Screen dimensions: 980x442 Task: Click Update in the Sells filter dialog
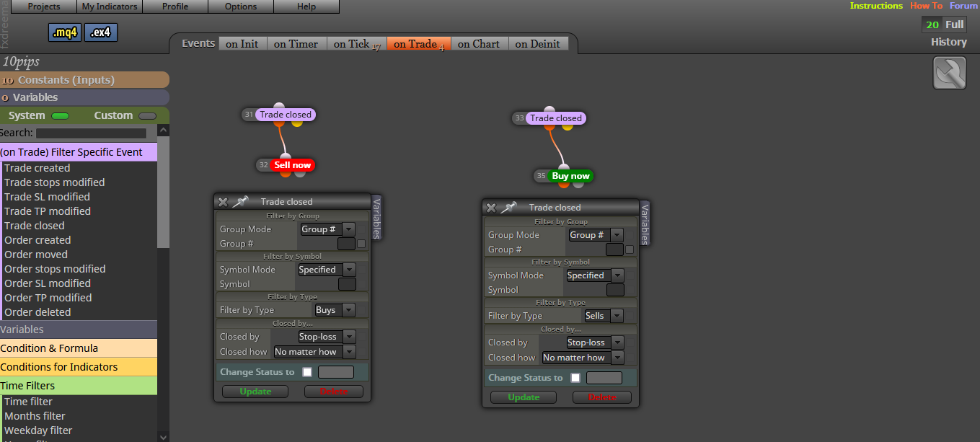pyautogui.click(x=524, y=397)
